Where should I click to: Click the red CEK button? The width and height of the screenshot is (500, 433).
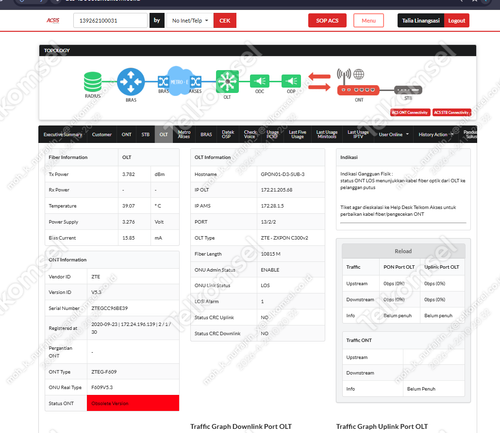click(x=225, y=20)
